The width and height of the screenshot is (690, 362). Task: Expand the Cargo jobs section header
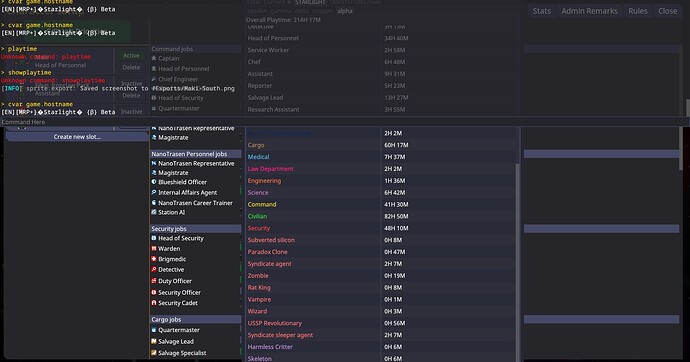[195, 319]
